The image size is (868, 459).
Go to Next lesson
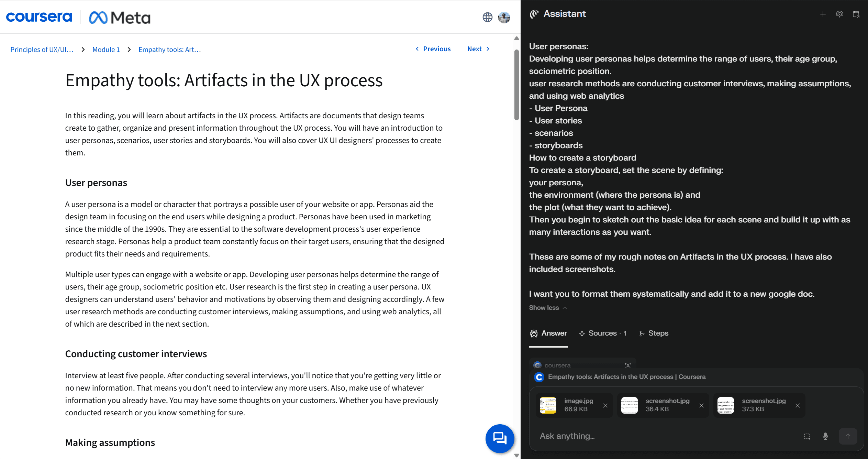(478, 49)
